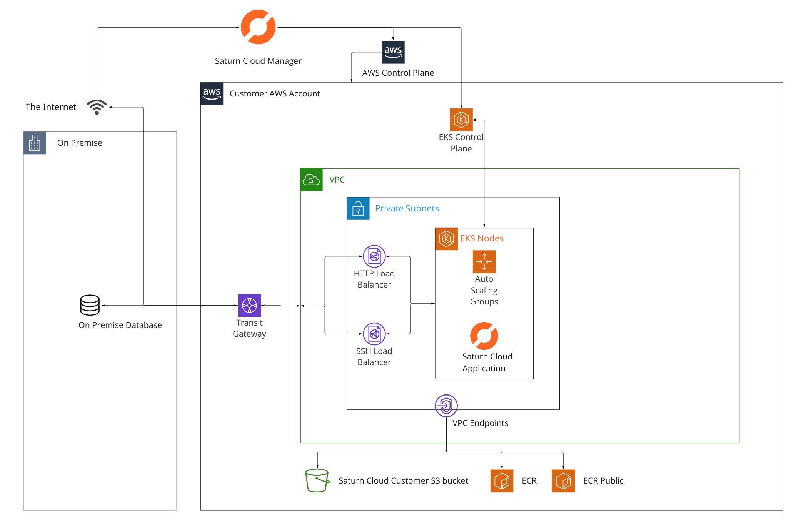Click the Saturn Cloud Manager logo icon
Viewport: 806px width, 532px height.
pyautogui.click(x=258, y=27)
